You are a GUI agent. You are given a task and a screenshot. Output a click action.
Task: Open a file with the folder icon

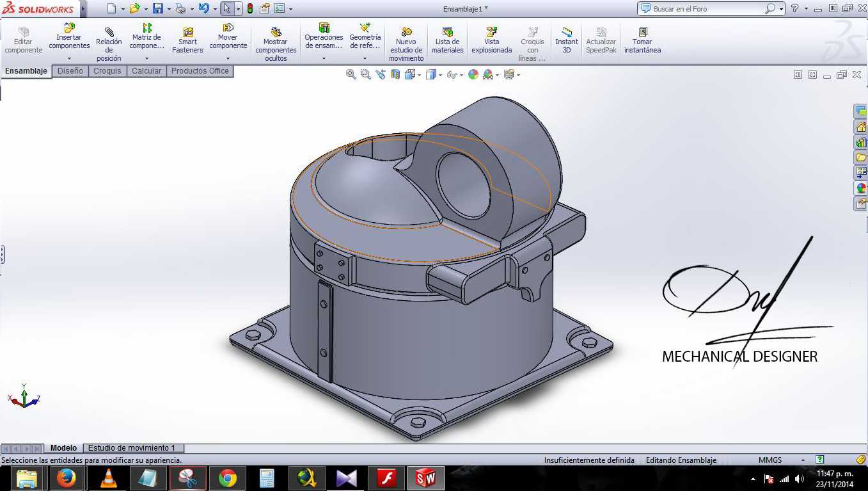click(134, 9)
